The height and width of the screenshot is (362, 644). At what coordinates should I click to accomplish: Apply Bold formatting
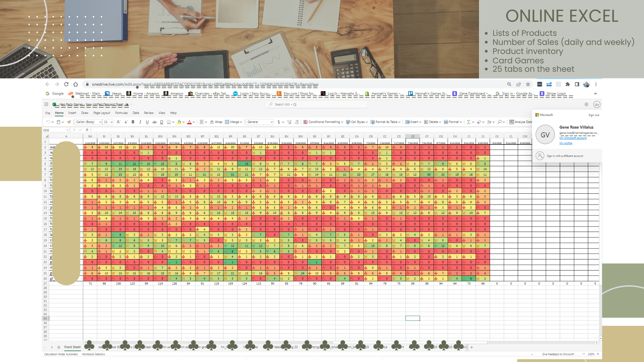tap(133, 122)
